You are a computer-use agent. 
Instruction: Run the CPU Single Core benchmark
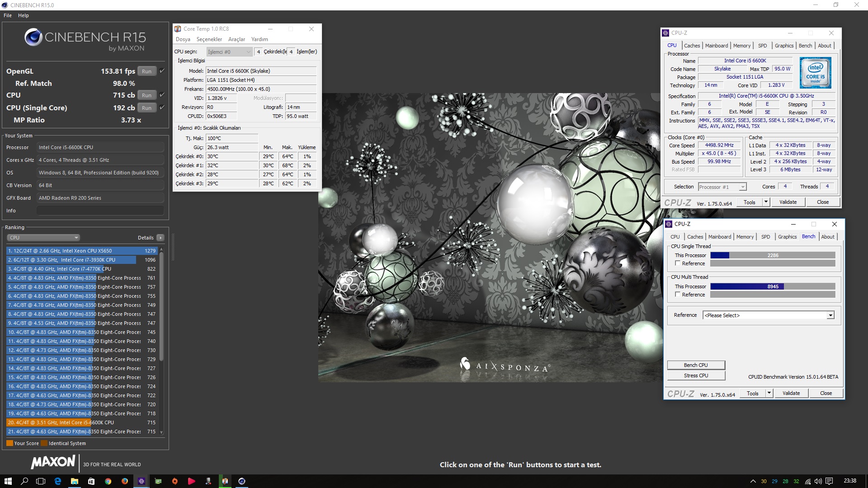tap(146, 108)
